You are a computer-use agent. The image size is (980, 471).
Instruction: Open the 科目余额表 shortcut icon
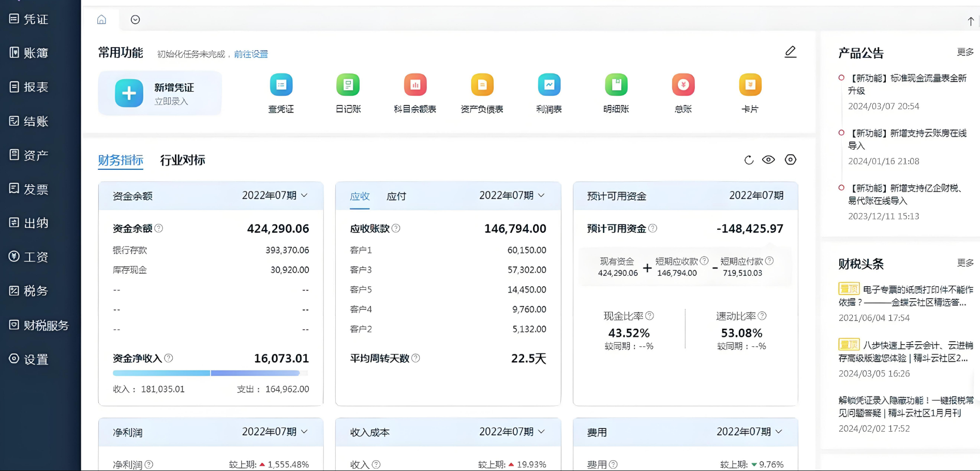(415, 85)
